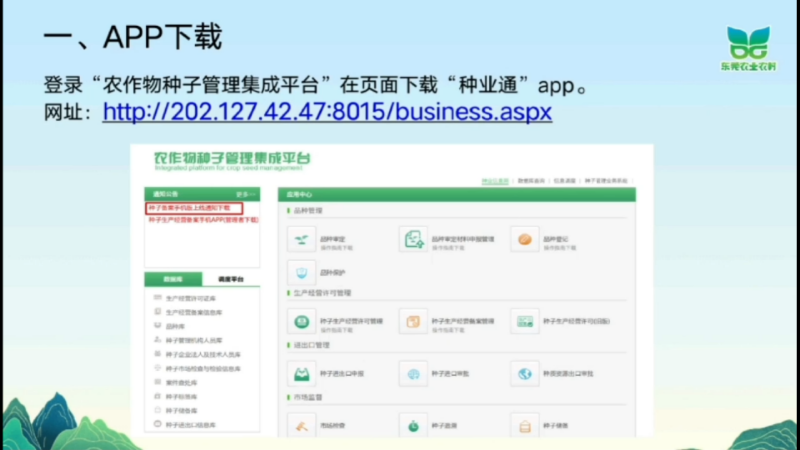Click the icon beside 种子市场检查与检验信息库
This screenshot has width=800, height=450.
[x=158, y=368]
